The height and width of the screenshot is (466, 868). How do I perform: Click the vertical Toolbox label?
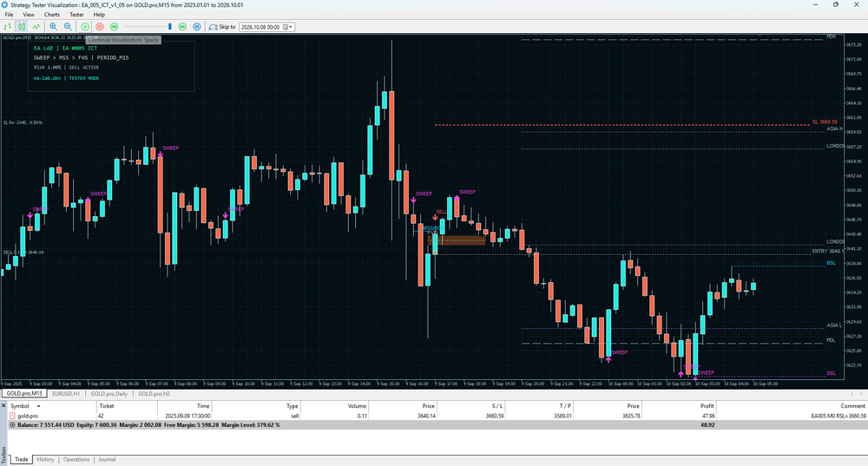point(3,455)
